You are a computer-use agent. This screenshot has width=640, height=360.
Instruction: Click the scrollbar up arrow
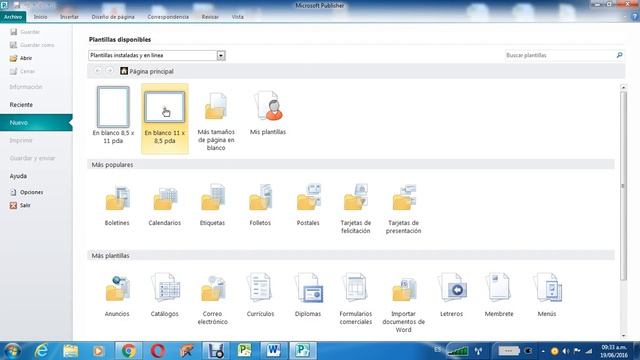(x=623, y=87)
